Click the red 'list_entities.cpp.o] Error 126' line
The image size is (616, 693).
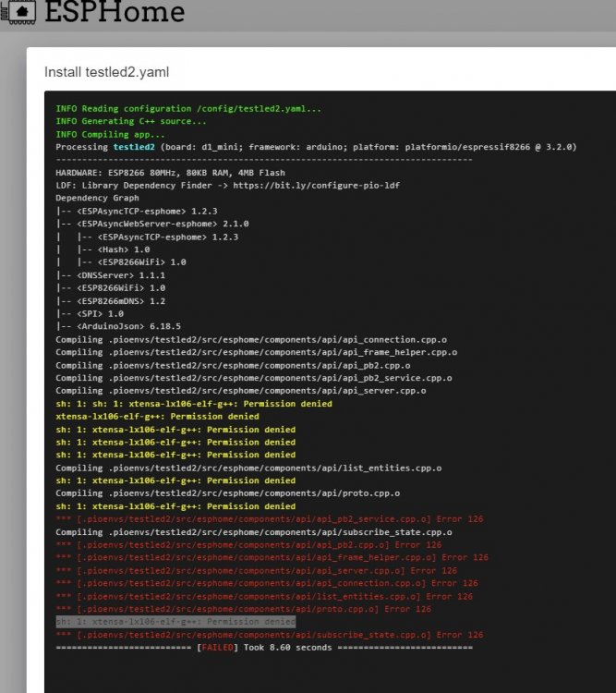[x=264, y=597]
